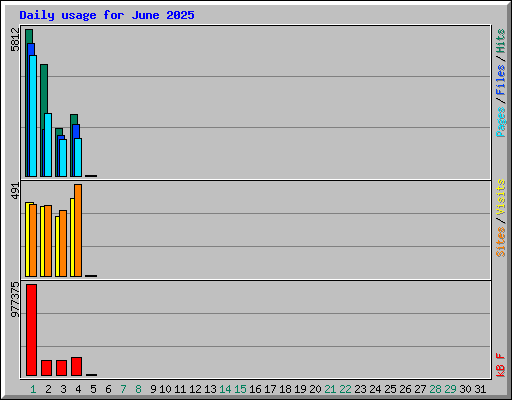Select the tall red KB bar for day 1
The width and height of the screenshot is (512, 400).
point(32,330)
